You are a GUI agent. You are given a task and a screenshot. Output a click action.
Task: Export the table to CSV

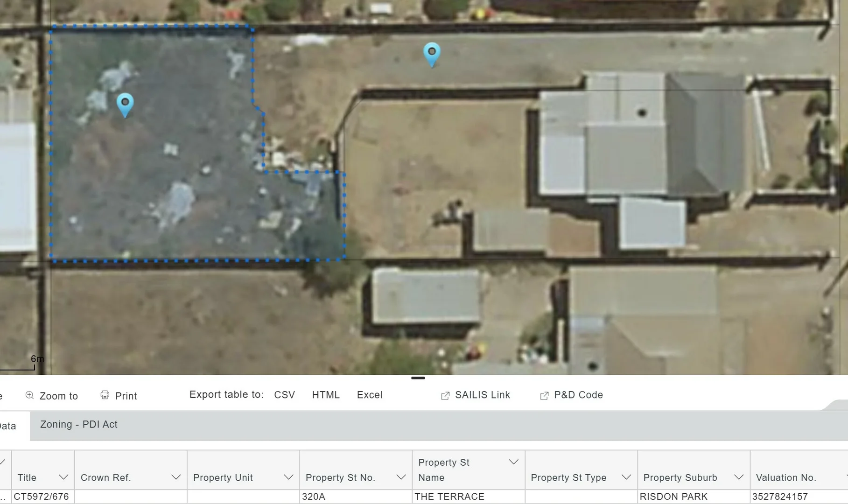[284, 395]
